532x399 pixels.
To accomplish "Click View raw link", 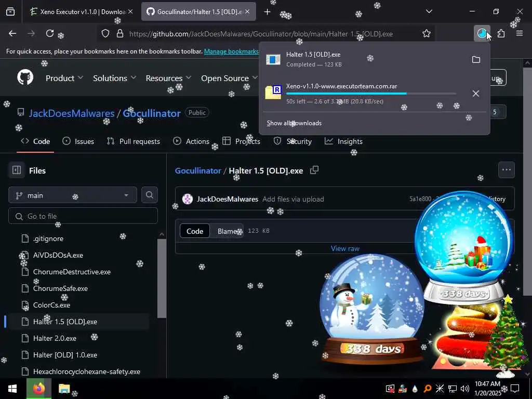I will click(345, 248).
